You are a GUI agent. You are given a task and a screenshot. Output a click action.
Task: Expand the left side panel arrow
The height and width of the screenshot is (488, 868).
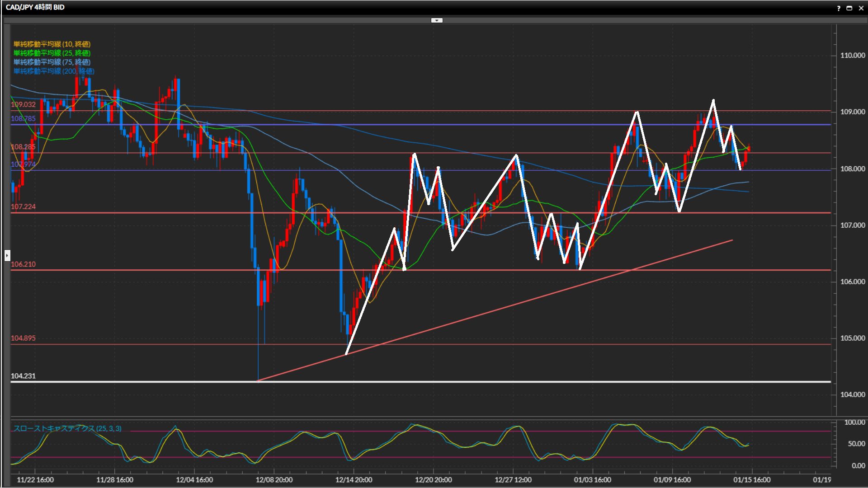click(x=7, y=255)
